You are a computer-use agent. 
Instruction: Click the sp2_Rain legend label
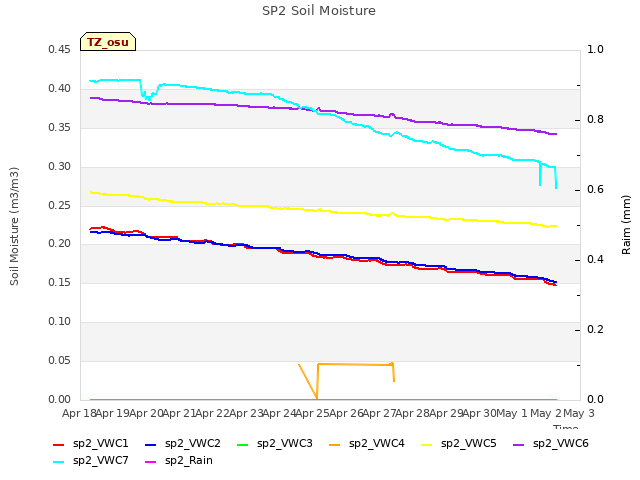click(189, 461)
